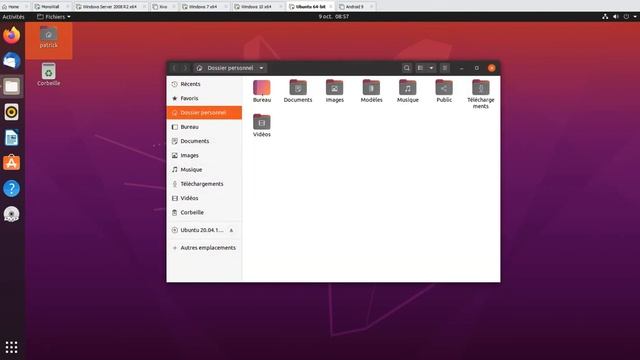Open the clock showing 9 oct. 08:57
640x360 pixels.
333,17
